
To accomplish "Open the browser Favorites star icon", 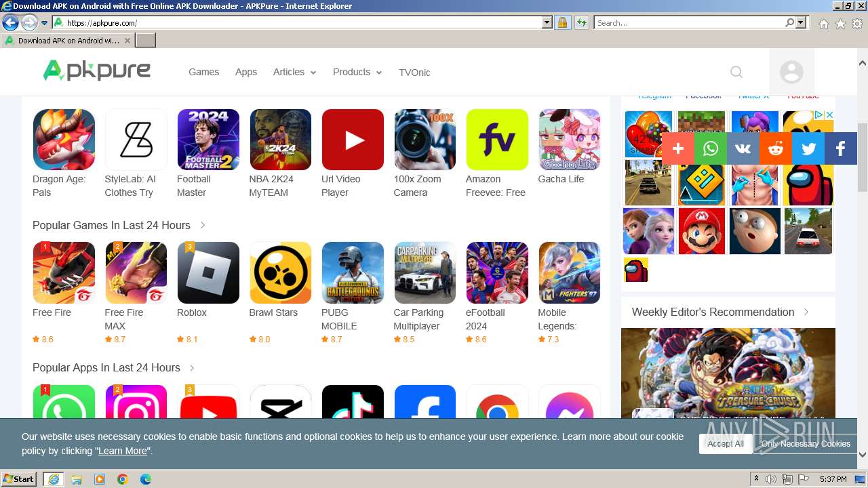I will pyautogui.click(x=840, y=24).
